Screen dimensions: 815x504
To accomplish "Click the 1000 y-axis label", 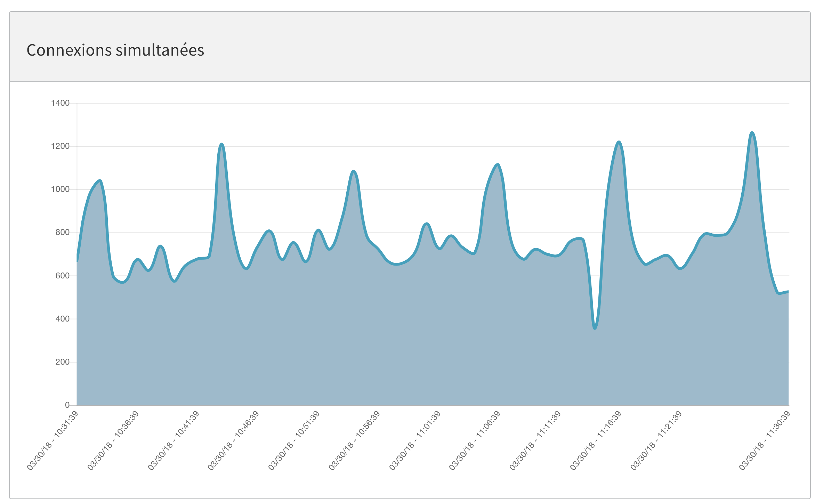I will (60, 189).
